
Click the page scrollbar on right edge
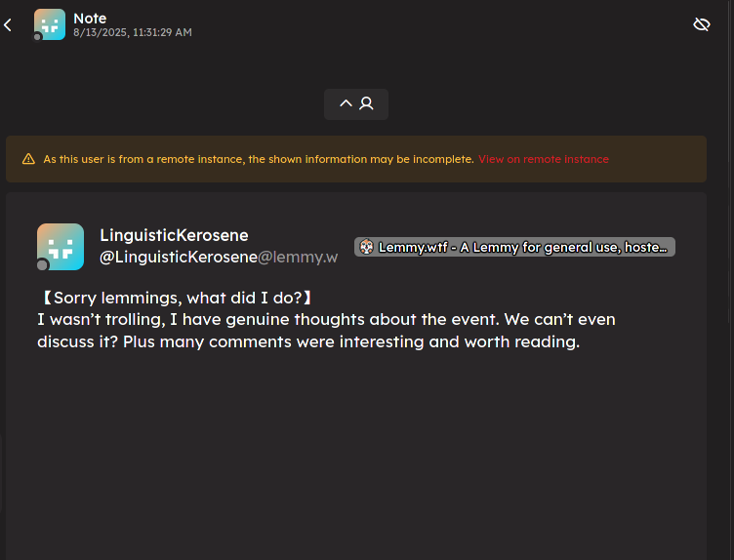pyautogui.click(x=731, y=161)
